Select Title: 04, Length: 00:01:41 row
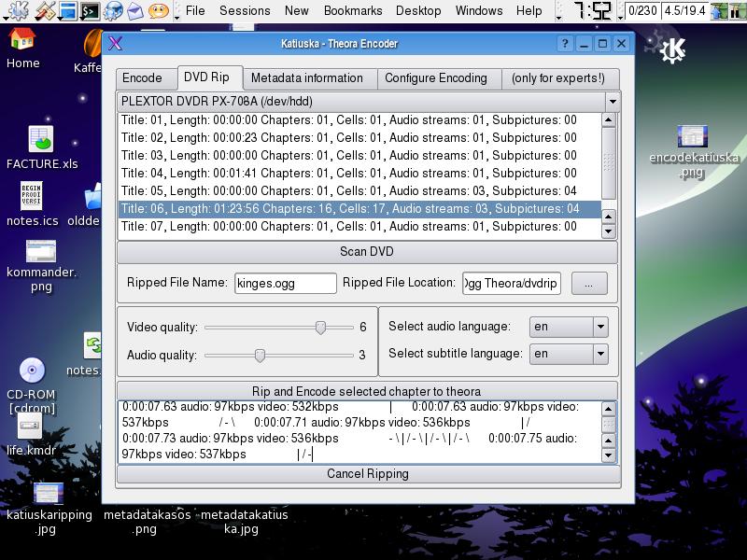 click(359, 174)
